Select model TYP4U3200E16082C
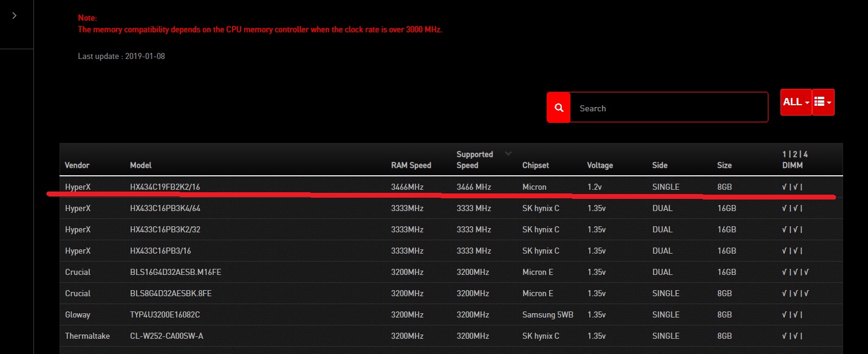 [x=165, y=314]
